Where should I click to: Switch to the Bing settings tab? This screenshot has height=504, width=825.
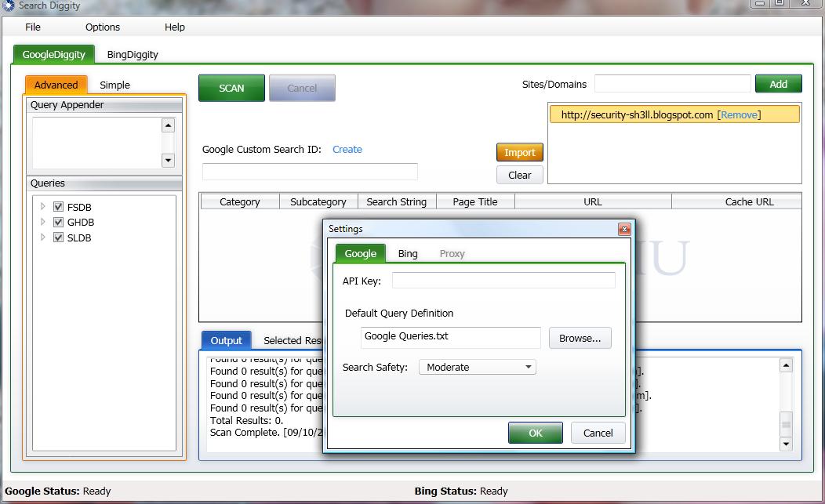[x=408, y=253]
